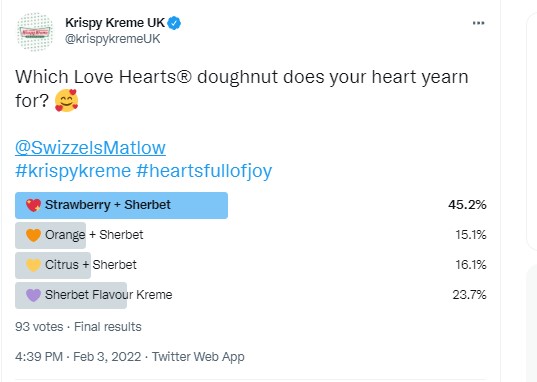Screen dimensions: 537x382
Task: Click the @krispykremeUK handle
Action: tap(113, 39)
